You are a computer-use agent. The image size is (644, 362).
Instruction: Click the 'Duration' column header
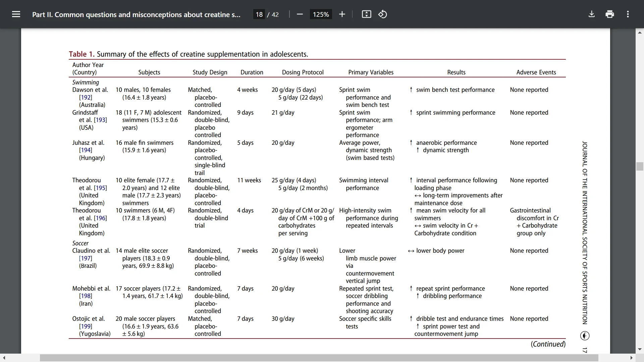(252, 72)
